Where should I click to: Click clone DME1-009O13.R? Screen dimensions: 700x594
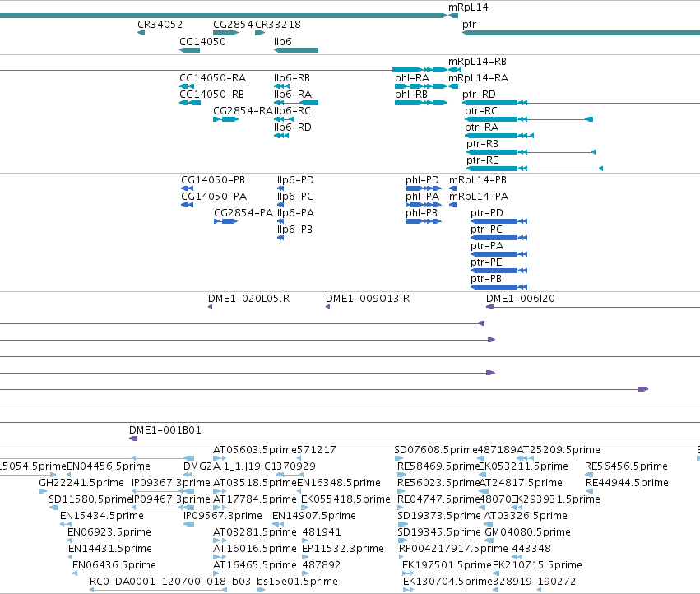pyautogui.click(x=327, y=307)
